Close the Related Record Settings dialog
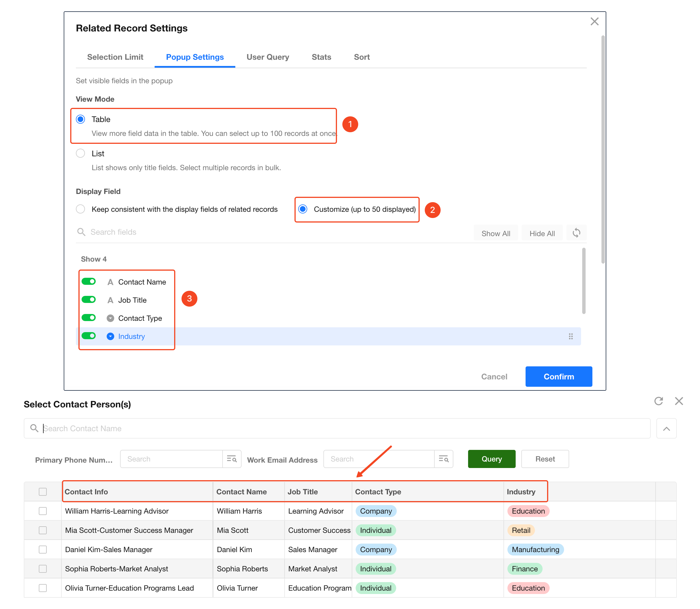Viewport: 700px width, 609px height. pos(594,22)
